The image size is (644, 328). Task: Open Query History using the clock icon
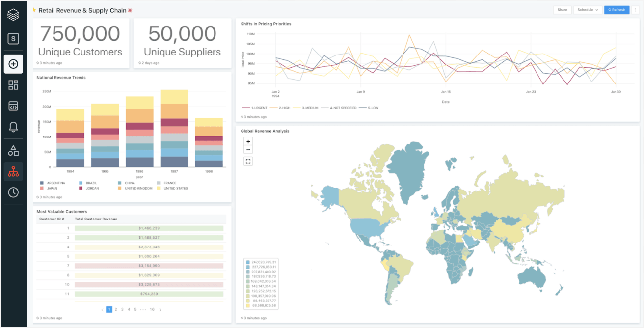pyautogui.click(x=13, y=192)
